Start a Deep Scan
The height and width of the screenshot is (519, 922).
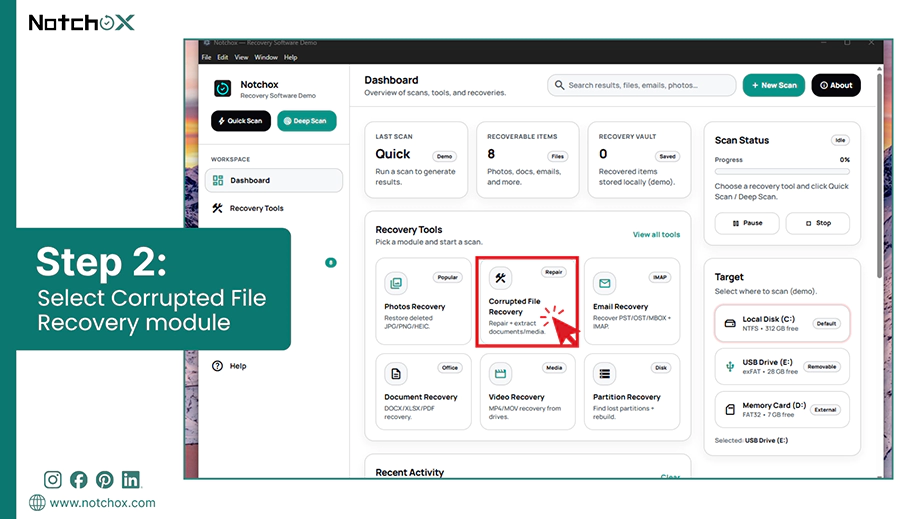307,121
